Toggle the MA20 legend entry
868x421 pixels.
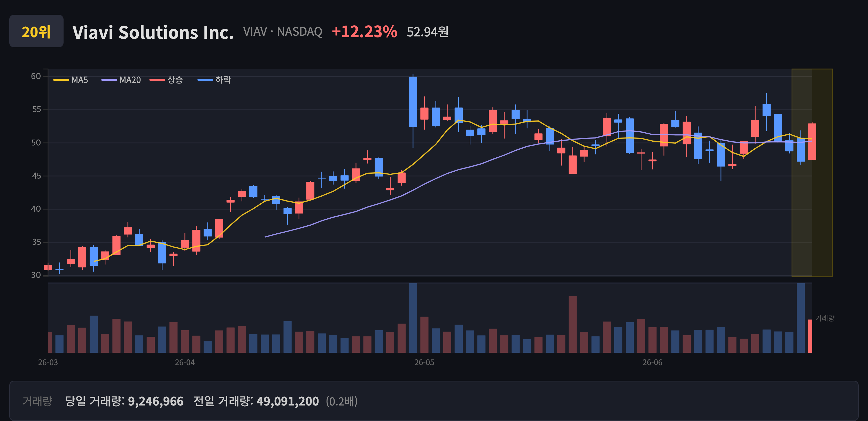click(x=121, y=80)
